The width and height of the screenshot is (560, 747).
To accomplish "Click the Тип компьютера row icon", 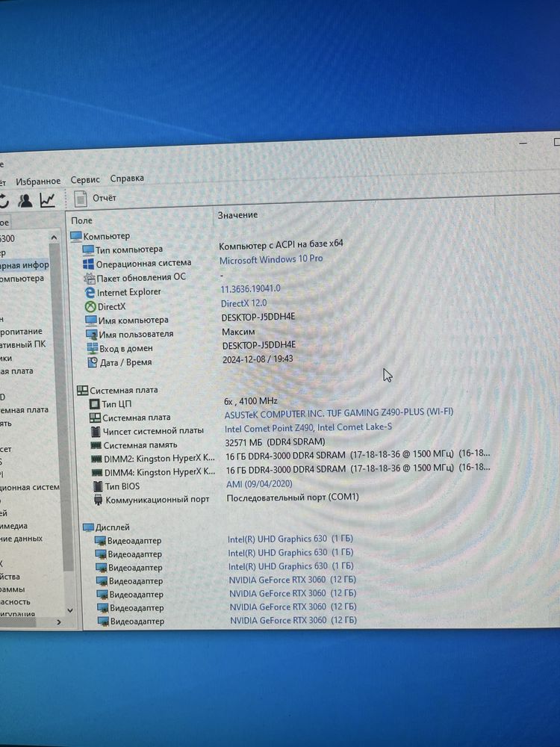I will (88, 250).
